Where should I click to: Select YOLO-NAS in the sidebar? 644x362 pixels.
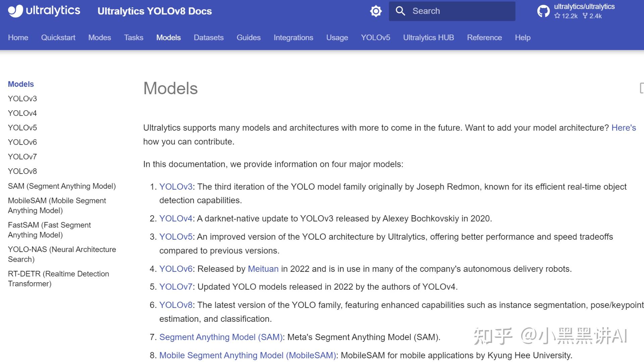(x=62, y=254)
